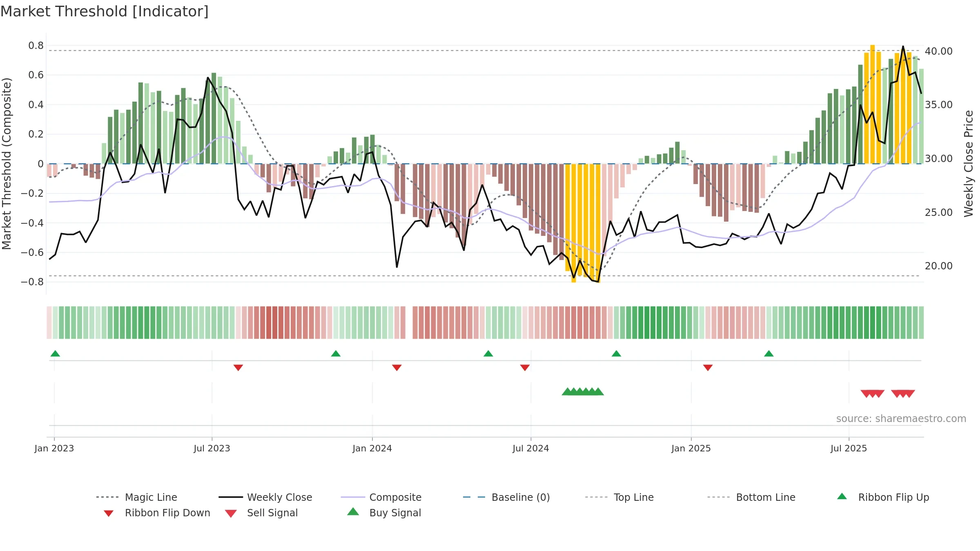980x551 pixels.
Task: Click the 30.00 price axis label
Action: click(938, 158)
